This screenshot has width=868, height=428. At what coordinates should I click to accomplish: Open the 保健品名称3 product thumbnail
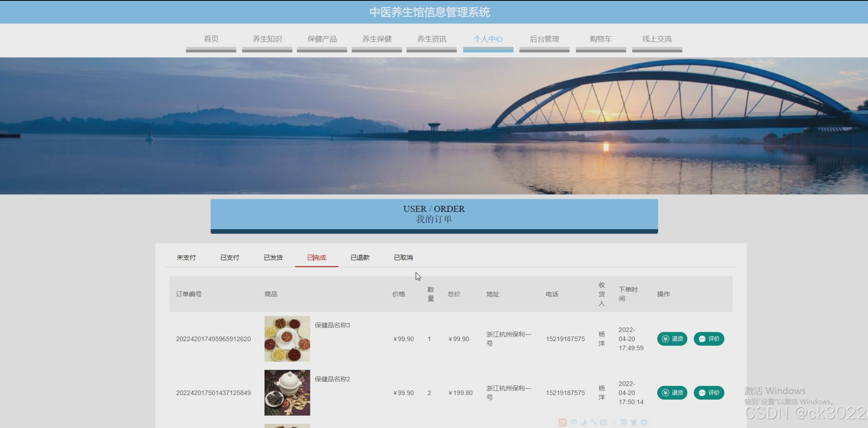287,339
